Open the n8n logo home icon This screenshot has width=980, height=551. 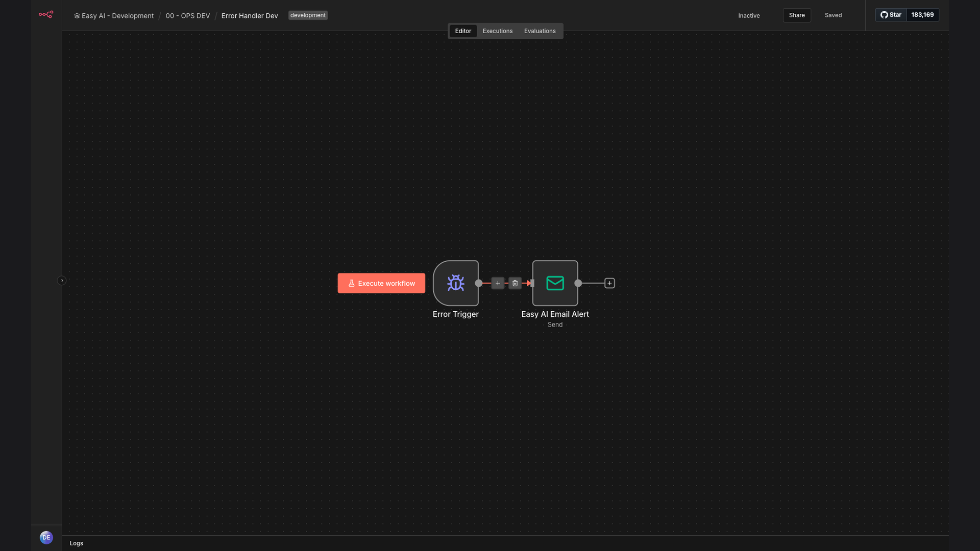(x=46, y=14)
